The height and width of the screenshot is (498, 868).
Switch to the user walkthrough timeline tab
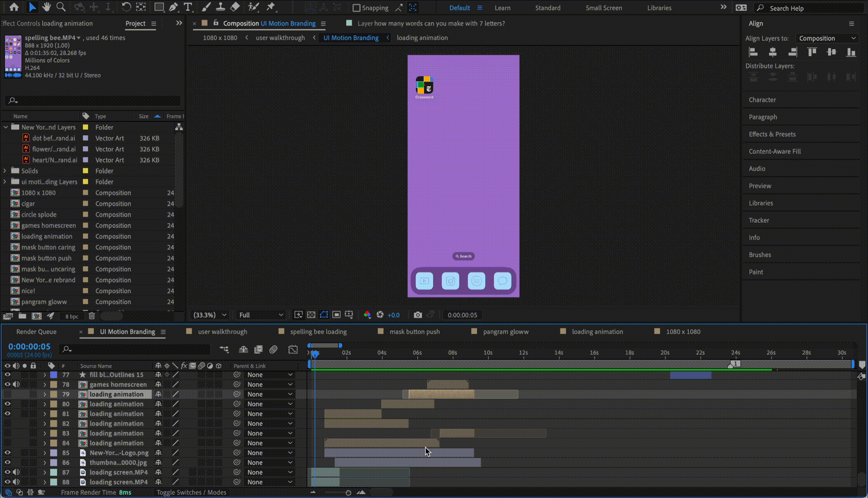(222, 332)
